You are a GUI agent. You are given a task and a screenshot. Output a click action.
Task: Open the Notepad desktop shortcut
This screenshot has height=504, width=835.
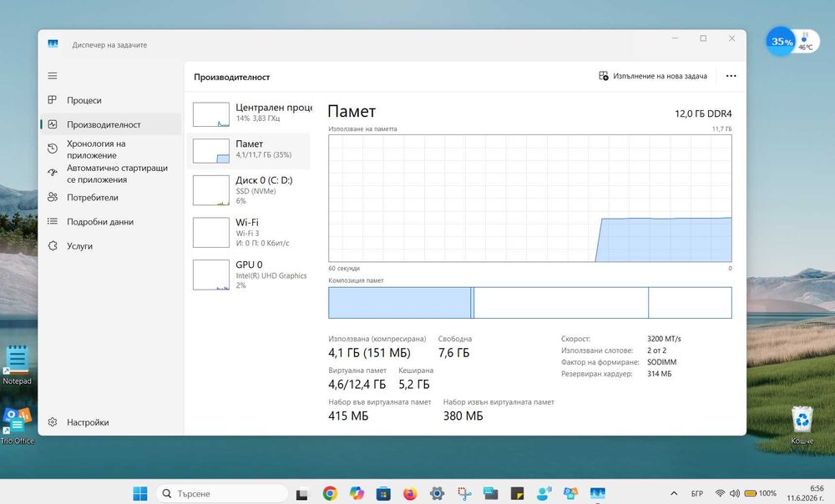[x=17, y=365]
